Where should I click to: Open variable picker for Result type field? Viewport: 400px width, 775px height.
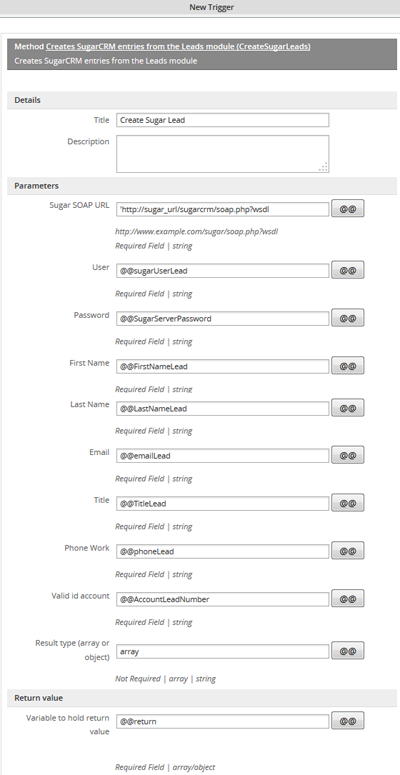(348, 651)
